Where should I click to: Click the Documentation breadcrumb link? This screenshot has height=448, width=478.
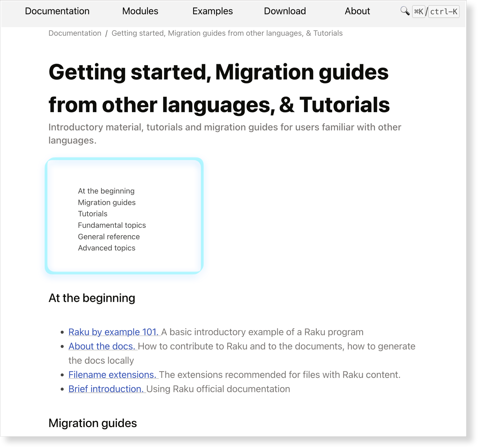75,33
